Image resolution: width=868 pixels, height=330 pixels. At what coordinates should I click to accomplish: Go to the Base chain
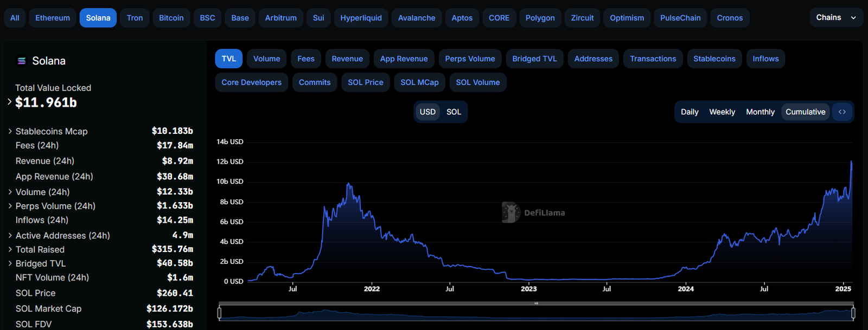pyautogui.click(x=240, y=18)
